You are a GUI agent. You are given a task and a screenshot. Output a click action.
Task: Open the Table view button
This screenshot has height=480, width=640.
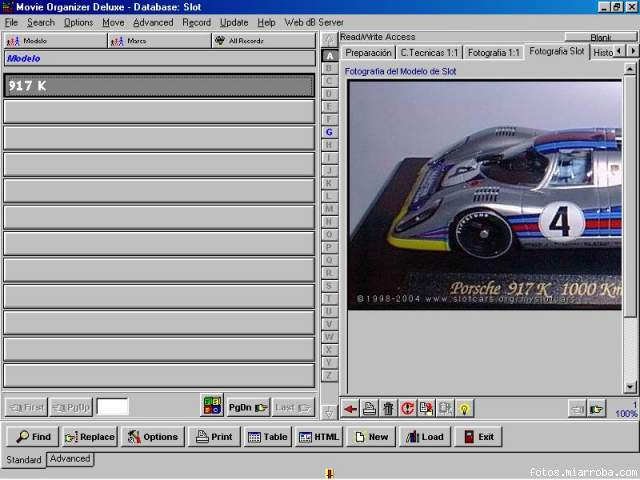coord(268,437)
